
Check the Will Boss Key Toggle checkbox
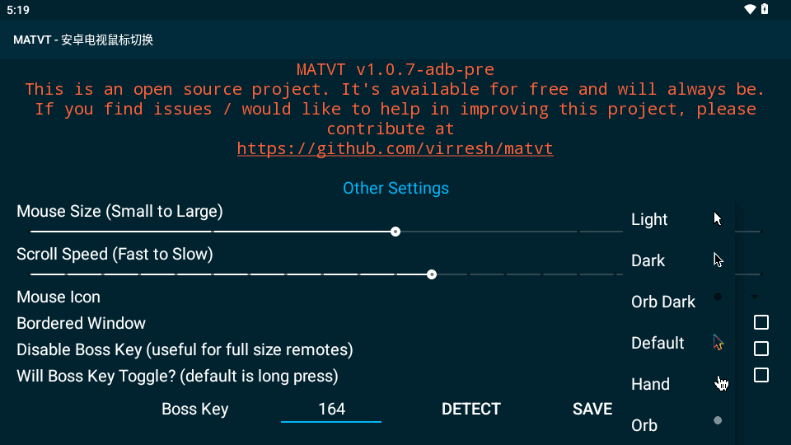[761, 375]
